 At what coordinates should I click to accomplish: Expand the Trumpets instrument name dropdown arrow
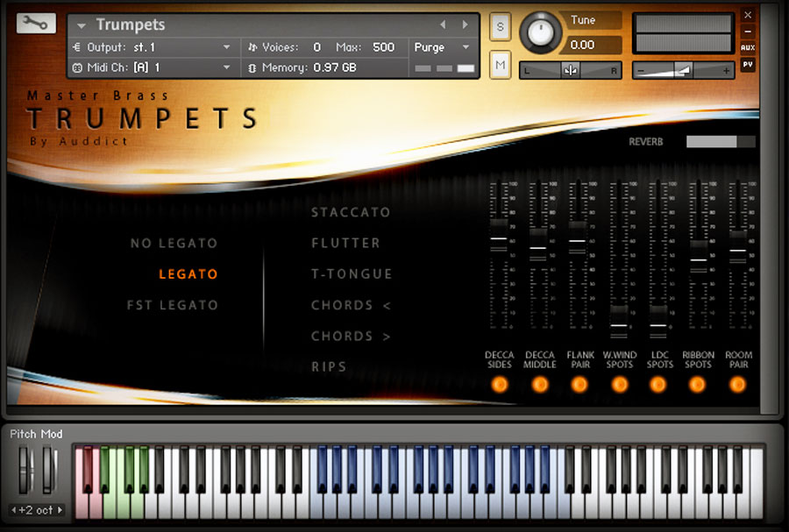point(82,25)
